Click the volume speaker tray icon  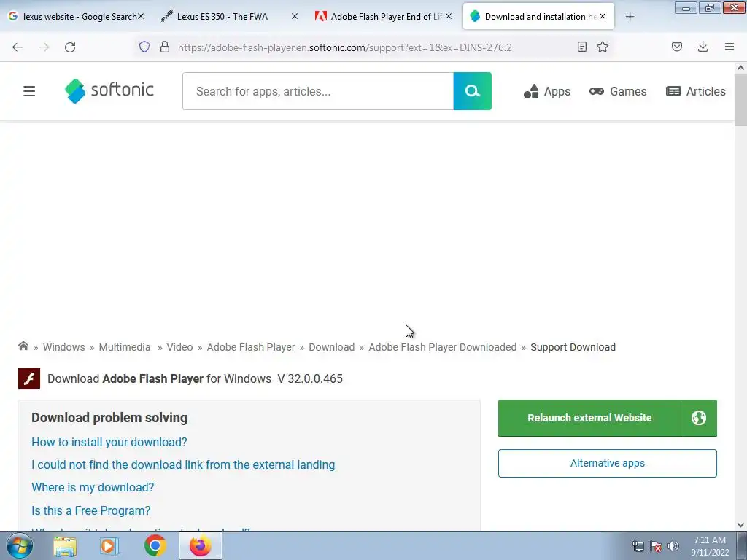(673, 546)
